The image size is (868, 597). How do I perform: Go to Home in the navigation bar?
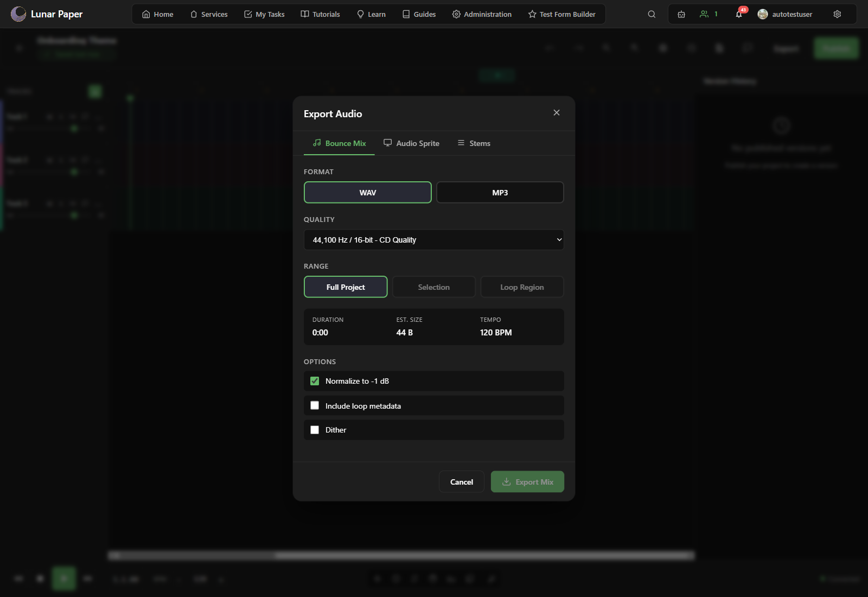(x=158, y=14)
